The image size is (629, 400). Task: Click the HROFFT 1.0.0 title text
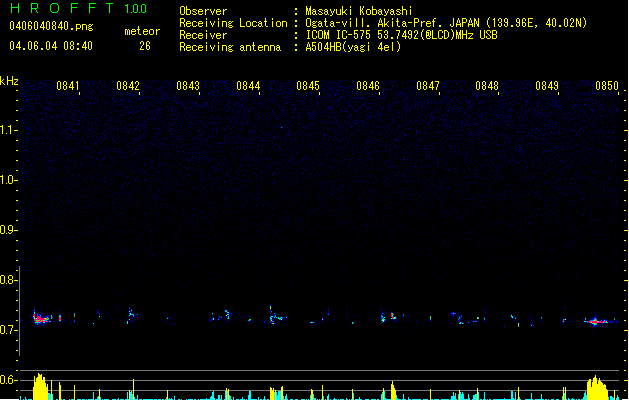coord(78,8)
